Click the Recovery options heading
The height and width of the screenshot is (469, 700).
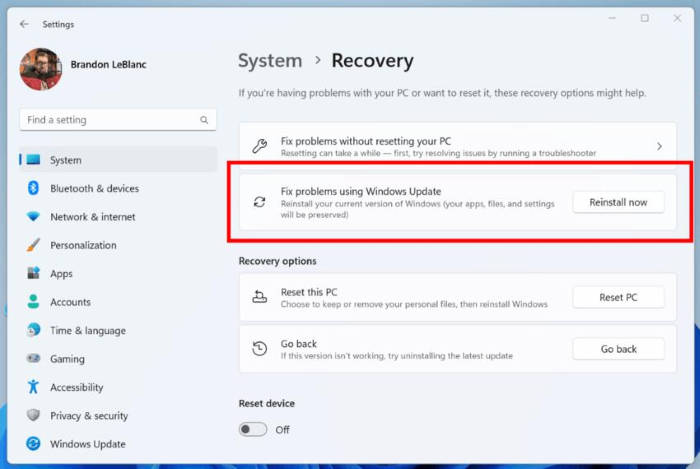[277, 261]
